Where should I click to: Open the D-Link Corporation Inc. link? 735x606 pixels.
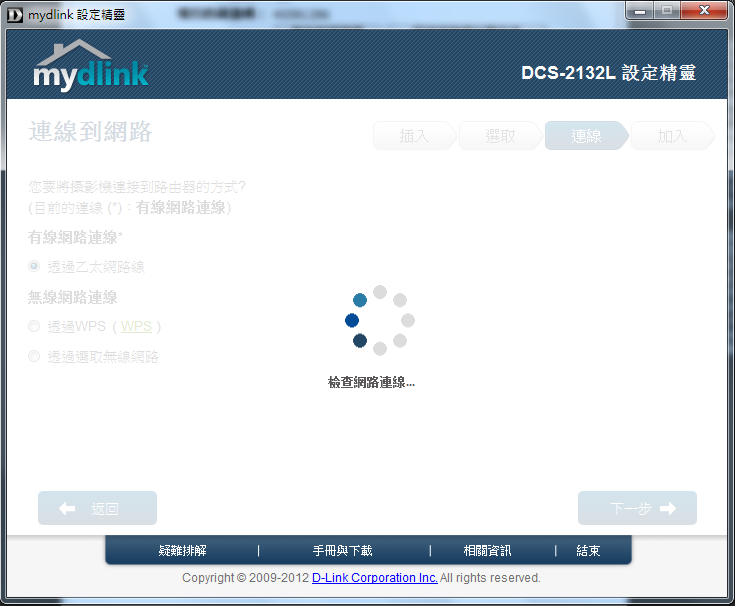(x=375, y=577)
